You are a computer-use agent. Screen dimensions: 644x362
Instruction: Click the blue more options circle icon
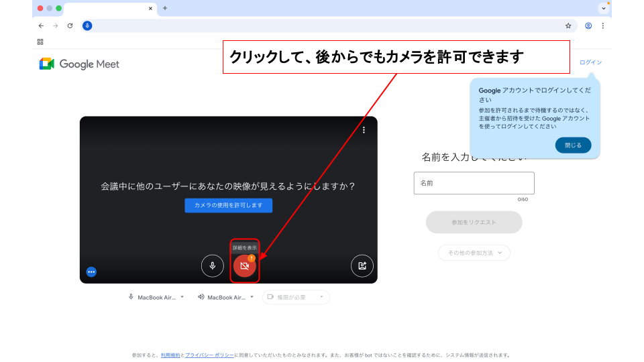[x=92, y=271]
